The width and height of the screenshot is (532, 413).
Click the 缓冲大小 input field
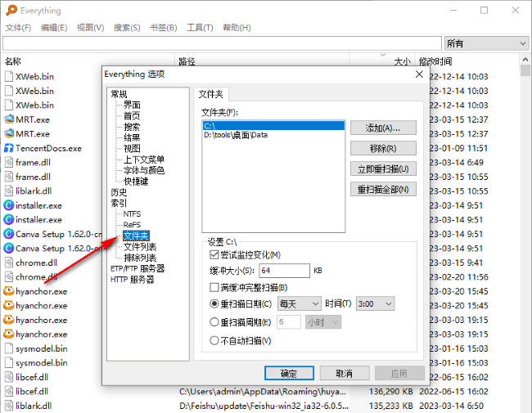click(x=283, y=271)
